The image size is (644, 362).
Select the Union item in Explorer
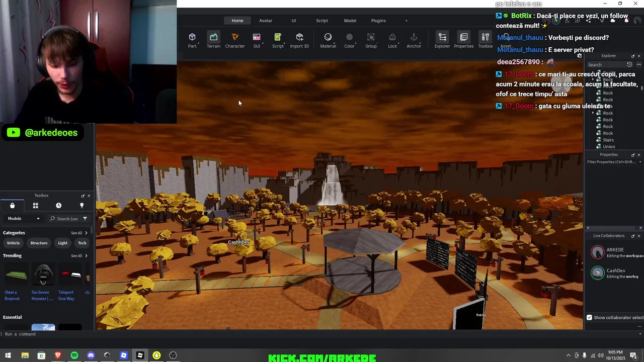608,146
